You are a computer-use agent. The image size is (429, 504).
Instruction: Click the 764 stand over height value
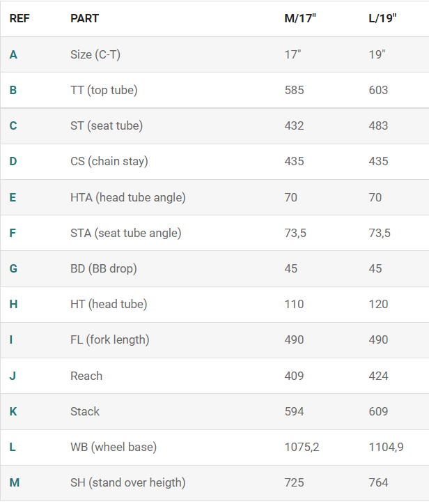(378, 482)
